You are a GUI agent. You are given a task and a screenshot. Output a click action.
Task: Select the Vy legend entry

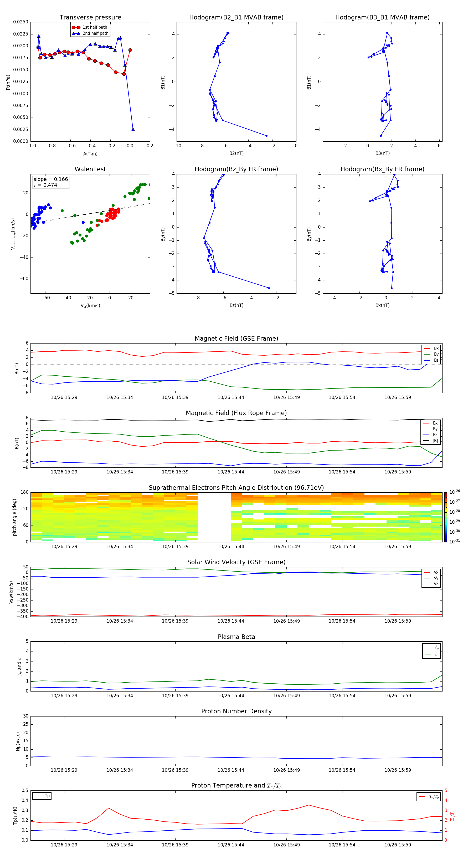(x=431, y=578)
